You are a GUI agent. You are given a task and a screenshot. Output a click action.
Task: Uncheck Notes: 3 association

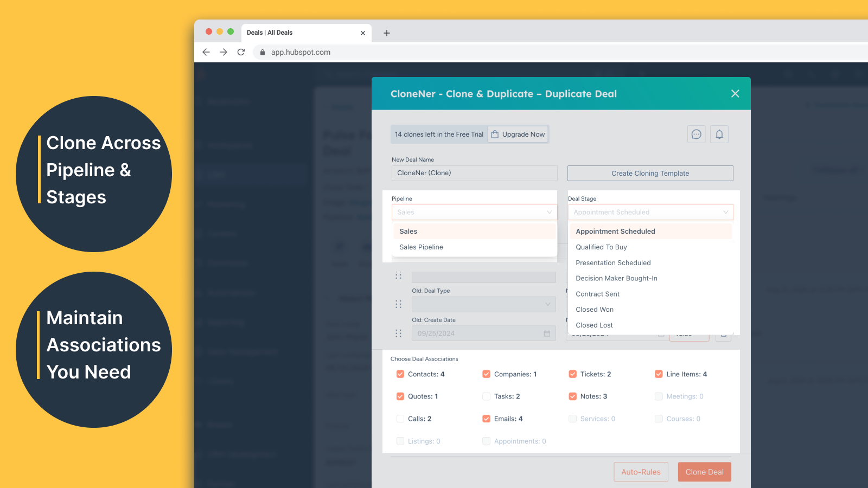572,396
